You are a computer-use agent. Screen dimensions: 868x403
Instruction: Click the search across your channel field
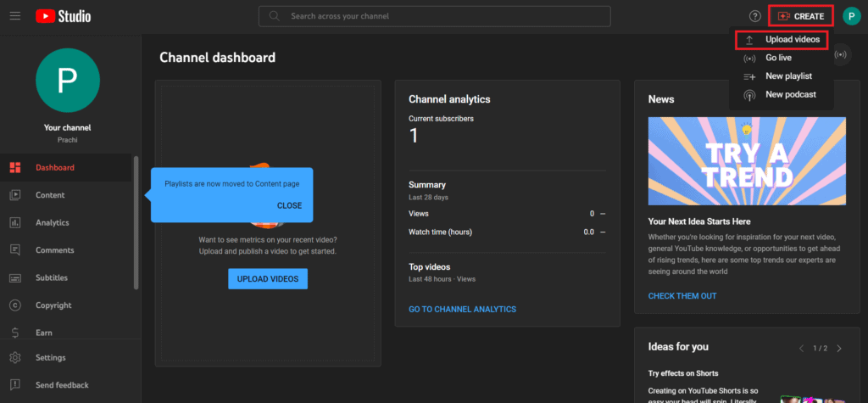coord(435,16)
